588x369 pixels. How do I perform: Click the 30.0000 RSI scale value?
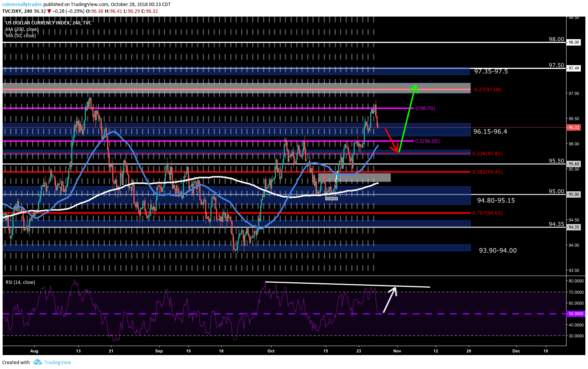(x=576, y=336)
